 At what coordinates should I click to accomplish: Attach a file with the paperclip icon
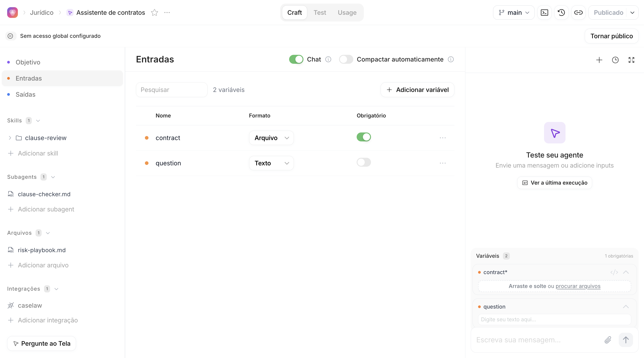(x=608, y=340)
